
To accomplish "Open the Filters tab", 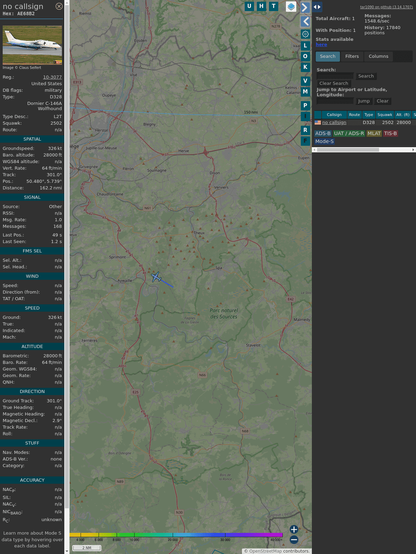I will point(352,56).
